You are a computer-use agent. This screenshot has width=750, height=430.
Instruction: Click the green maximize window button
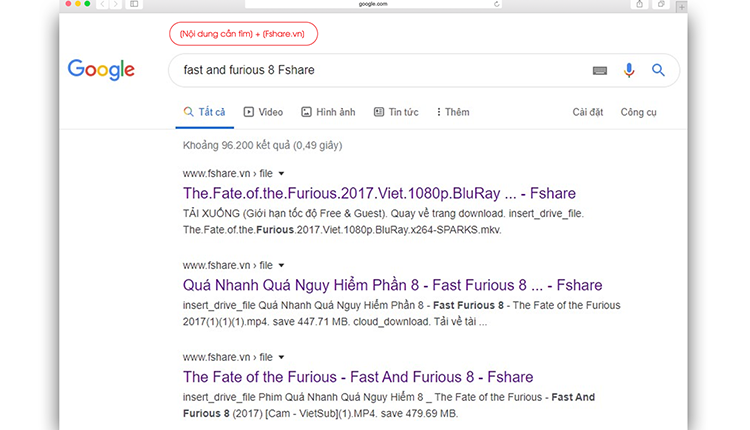tap(87, 3)
